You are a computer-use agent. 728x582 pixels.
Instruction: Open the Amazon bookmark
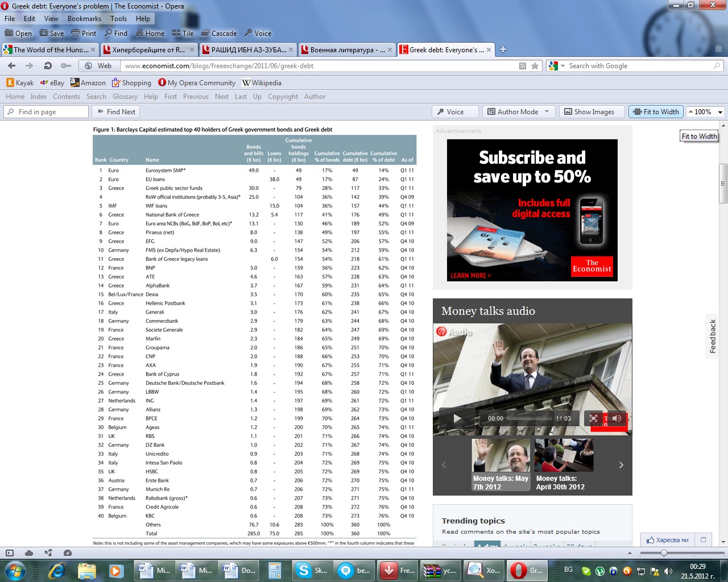pos(88,83)
